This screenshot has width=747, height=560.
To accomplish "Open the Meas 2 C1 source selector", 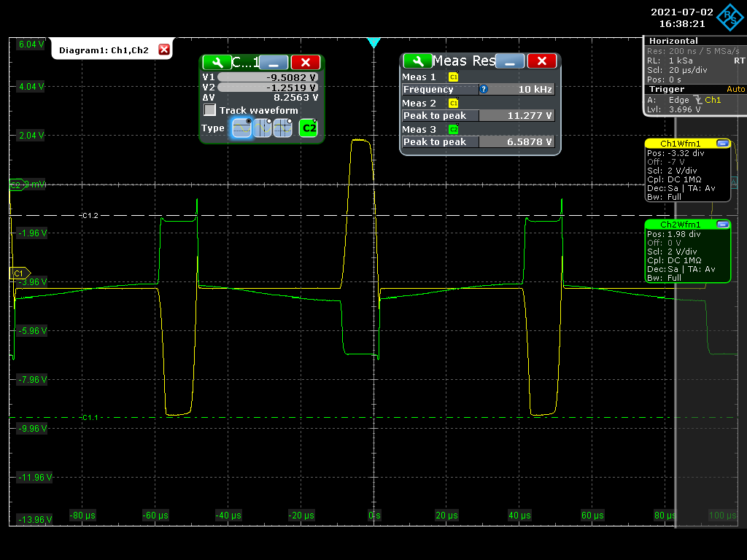I will (453, 104).
